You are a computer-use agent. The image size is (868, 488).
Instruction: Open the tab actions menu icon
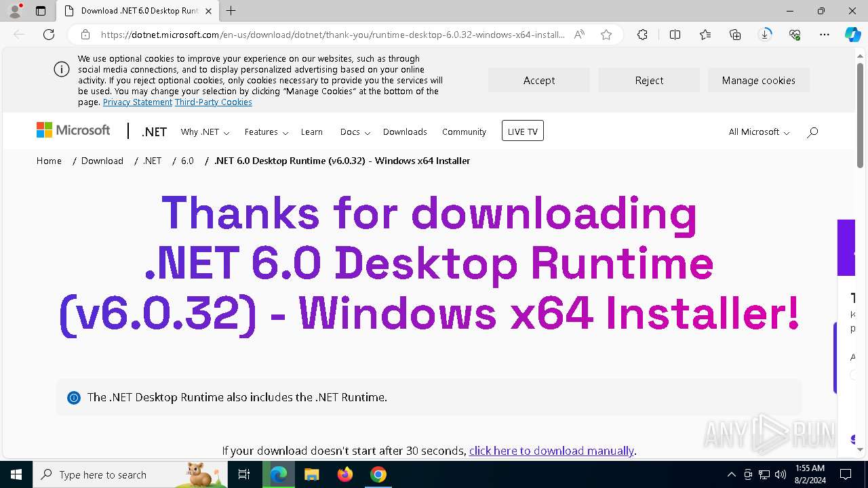click(x=41, y=11)
